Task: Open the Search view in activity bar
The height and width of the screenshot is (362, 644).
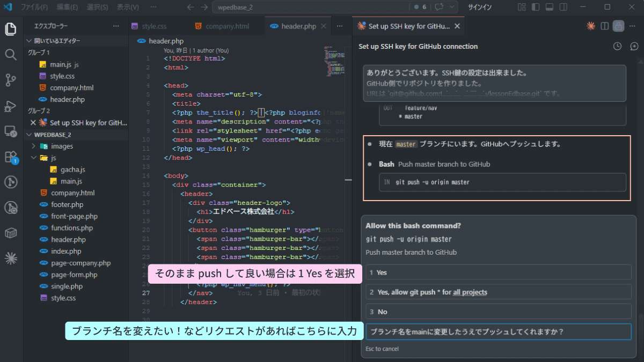Action: pos(10,54)
